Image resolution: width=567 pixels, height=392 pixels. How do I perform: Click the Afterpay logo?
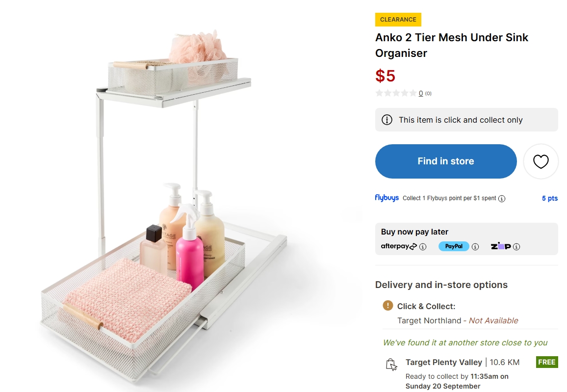pyautogui.click(x=399, y=246)
